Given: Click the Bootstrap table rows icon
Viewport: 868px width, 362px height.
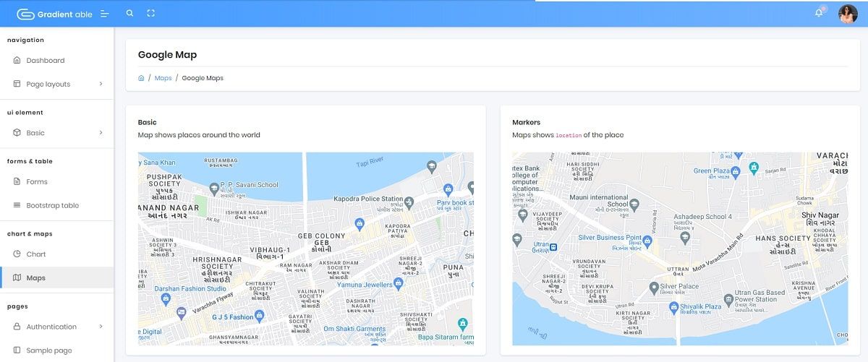Looking at the screenshot, I should (x=17, y=205).
